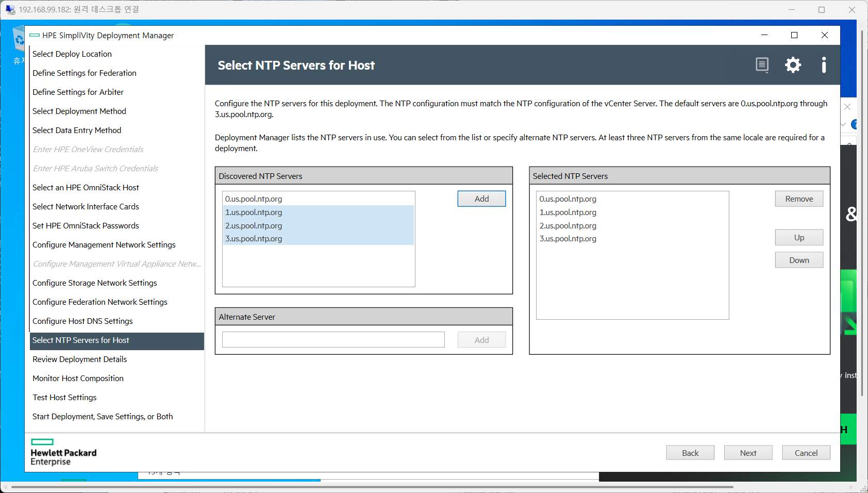The width and height of the screenshot is (868, 493).
Task: Click Configure Management Virtual Appliance Network step
Action: (x=117, y=264)
